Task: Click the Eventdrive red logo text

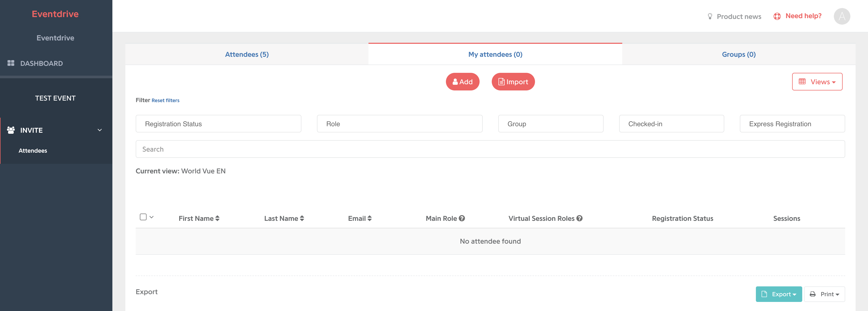Action: [x=55, y=14]
